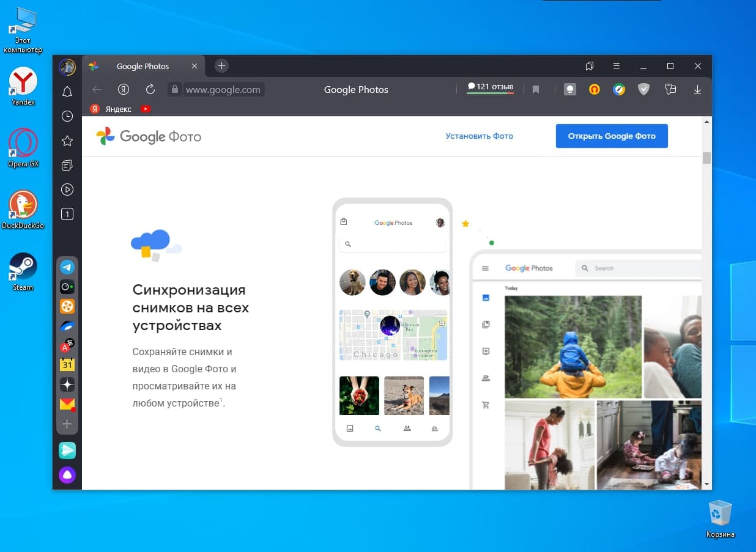756x552 pixels.
Task: Reload the current page
Action: click(150, 89)
